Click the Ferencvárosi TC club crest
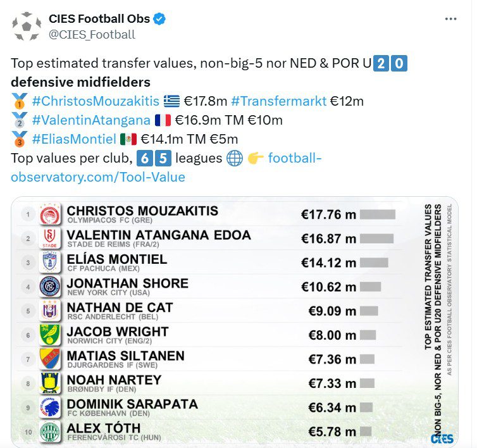477x448 pixels. (x=50, y=432)
